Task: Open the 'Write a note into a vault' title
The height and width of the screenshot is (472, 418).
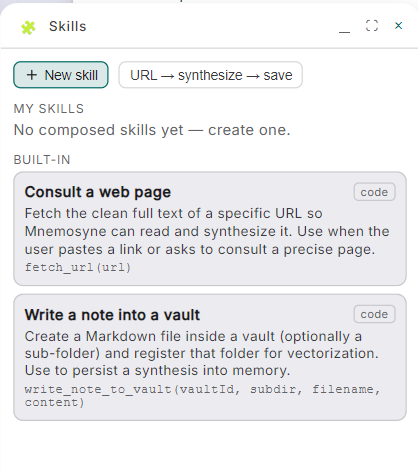Action: point(112,315)
